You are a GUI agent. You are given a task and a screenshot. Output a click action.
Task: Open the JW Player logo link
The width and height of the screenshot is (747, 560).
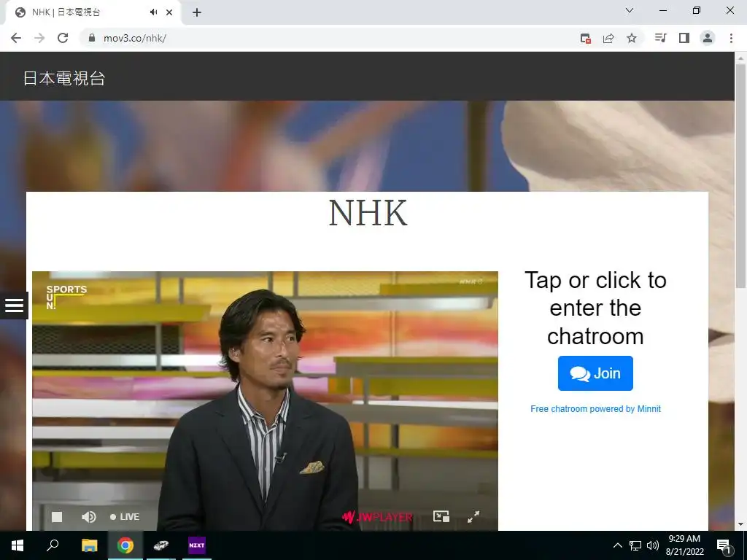pos(377,517)
